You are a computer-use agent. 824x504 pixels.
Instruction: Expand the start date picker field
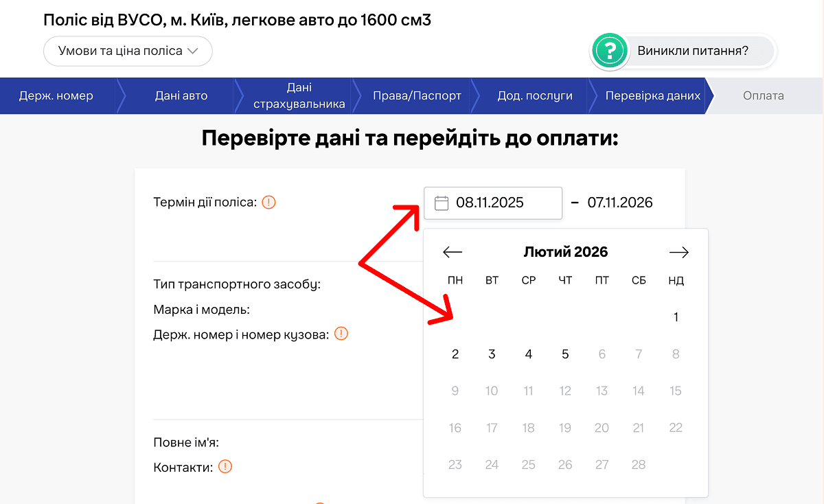(x=492, y=203)
